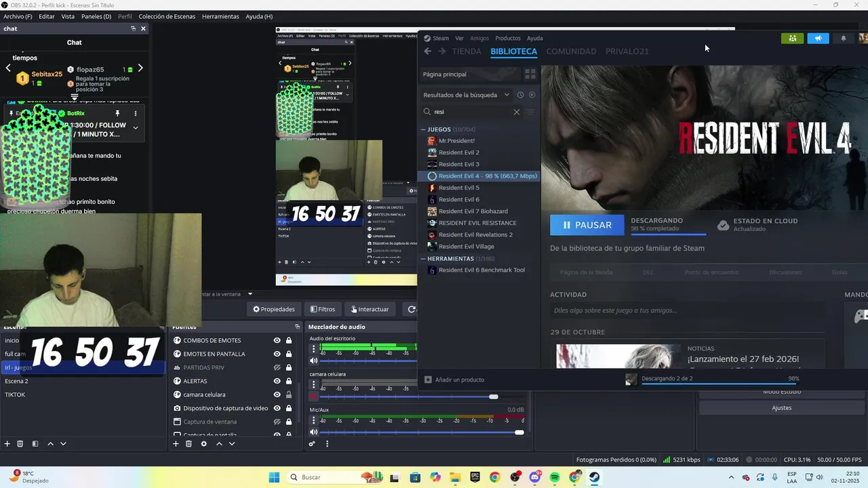
Task: Adjust Mic/Aux volume slider handle
Action: [x=519, y=432]
